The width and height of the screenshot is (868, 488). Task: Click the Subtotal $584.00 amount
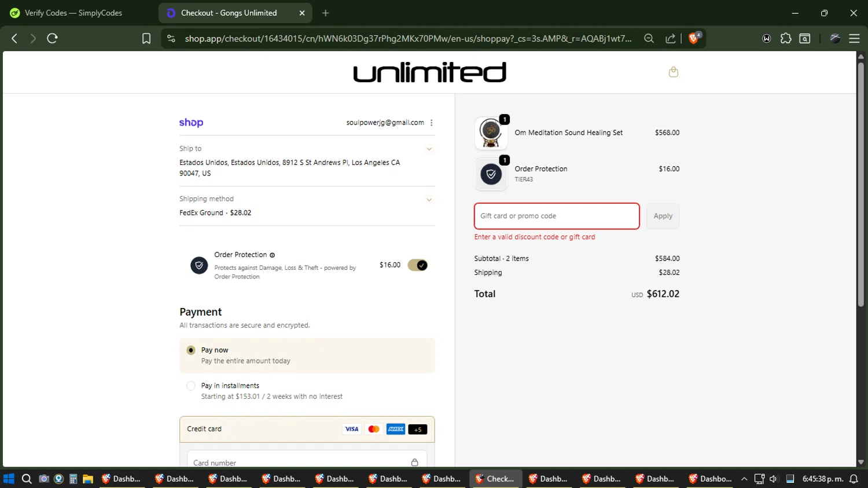[667, 259]
